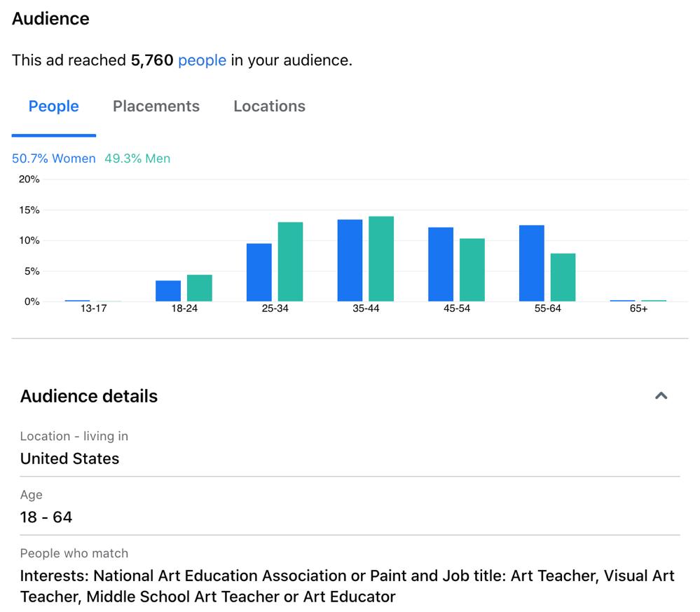
Task: Click the 5,760 reach number
Action: tap(152, 60)
